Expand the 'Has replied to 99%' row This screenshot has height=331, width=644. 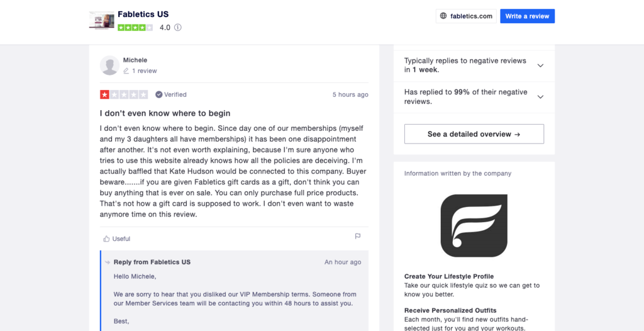point(474,97)
